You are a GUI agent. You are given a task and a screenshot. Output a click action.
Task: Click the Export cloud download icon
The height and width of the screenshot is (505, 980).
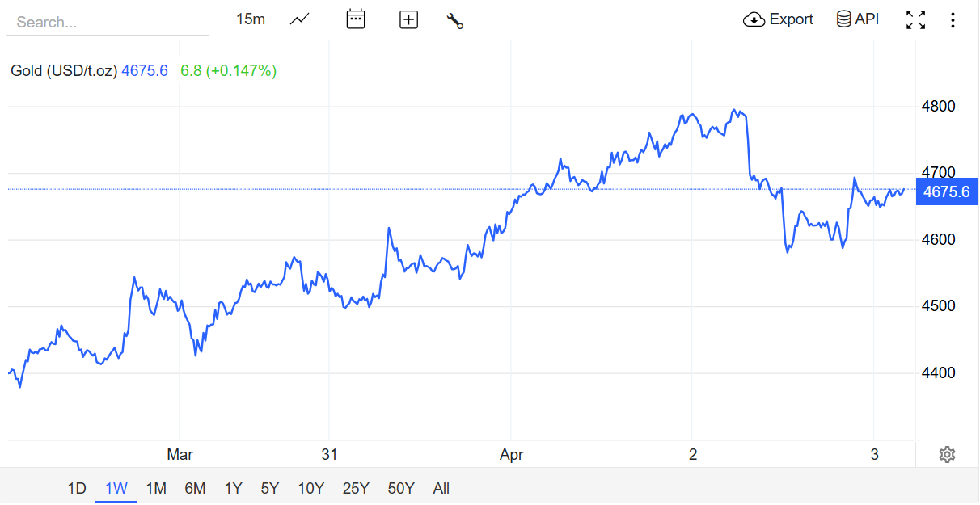(754, 19)
